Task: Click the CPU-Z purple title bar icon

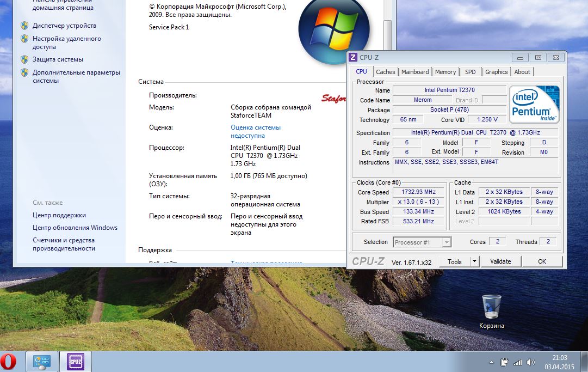Action: (x=353, y=57)
